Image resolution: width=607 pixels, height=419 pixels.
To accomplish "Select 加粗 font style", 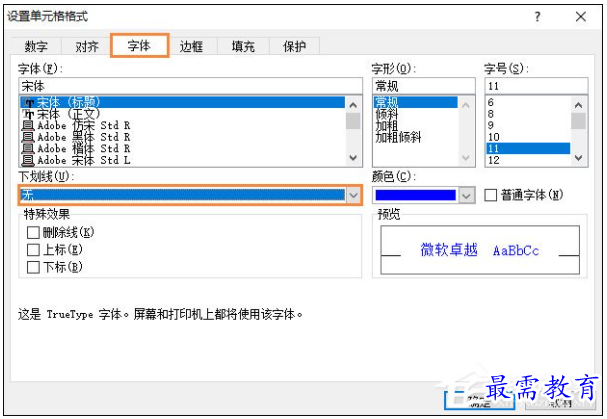I will pos(416,125).
